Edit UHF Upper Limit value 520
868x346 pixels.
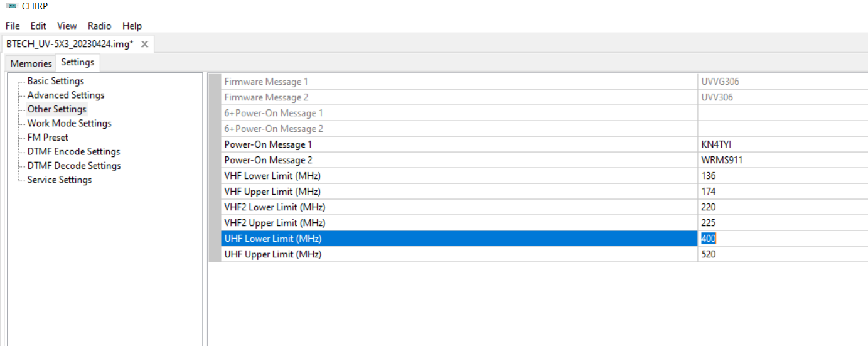pos(783,254)
